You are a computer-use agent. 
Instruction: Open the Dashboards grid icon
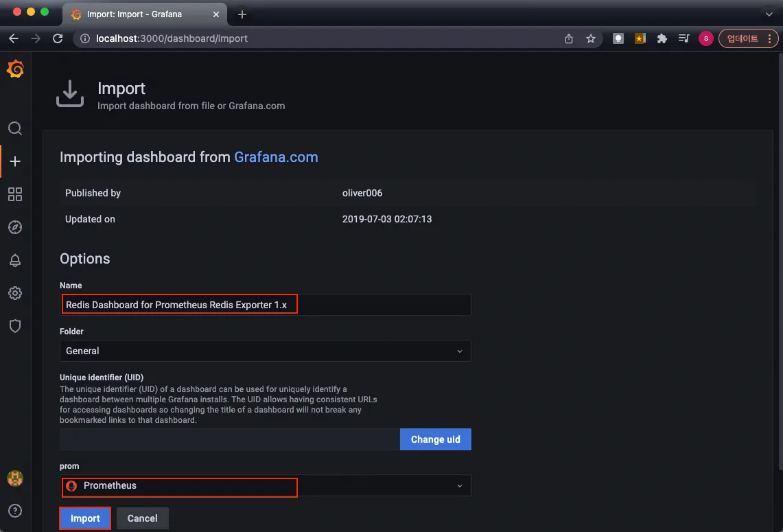[x=15, y=194]
